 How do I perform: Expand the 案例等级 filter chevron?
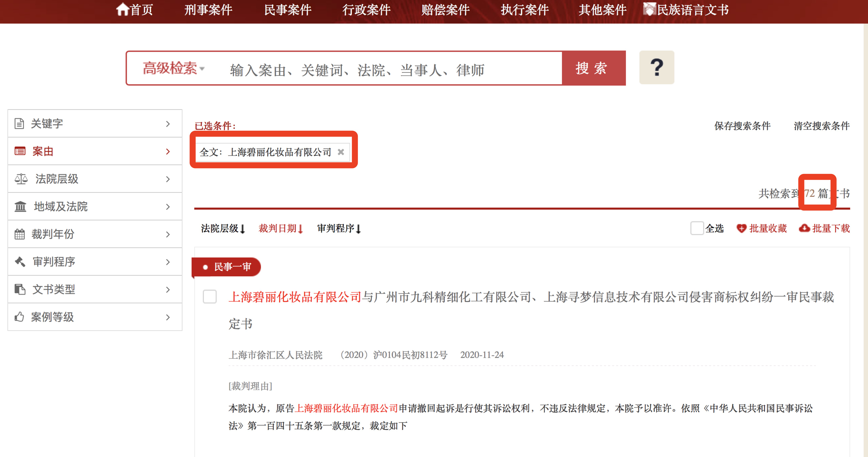pyautogui.click(x=168, y=317)
